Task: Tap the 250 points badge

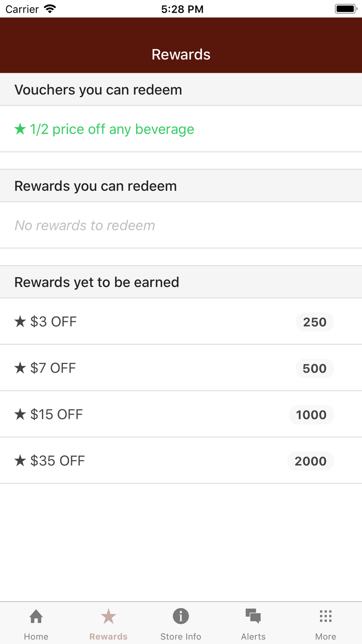Action: pyautogui.click(x=315, y=322)
